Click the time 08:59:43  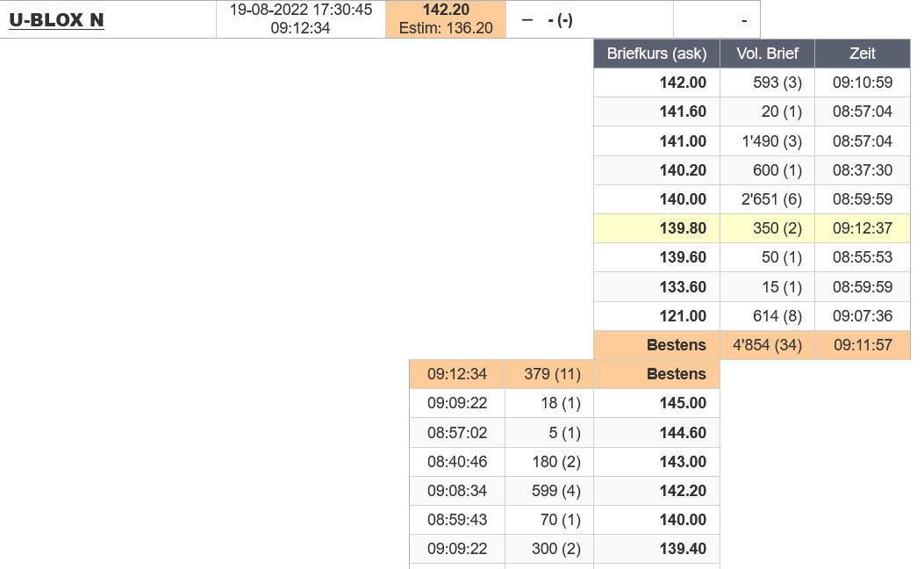click(x=456, y=520)
